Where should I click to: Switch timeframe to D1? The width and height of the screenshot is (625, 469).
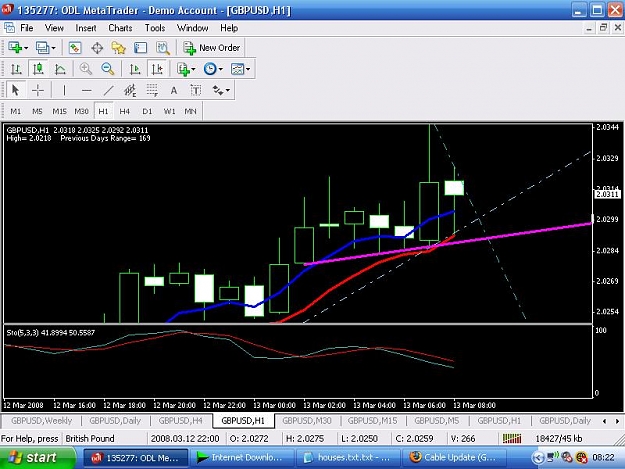click(147, 111)
